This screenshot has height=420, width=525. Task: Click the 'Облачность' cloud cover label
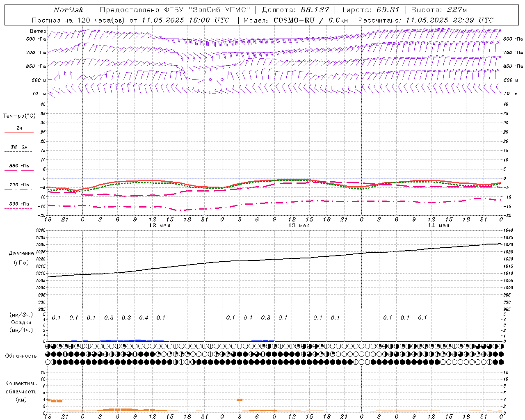pos(21,356)
